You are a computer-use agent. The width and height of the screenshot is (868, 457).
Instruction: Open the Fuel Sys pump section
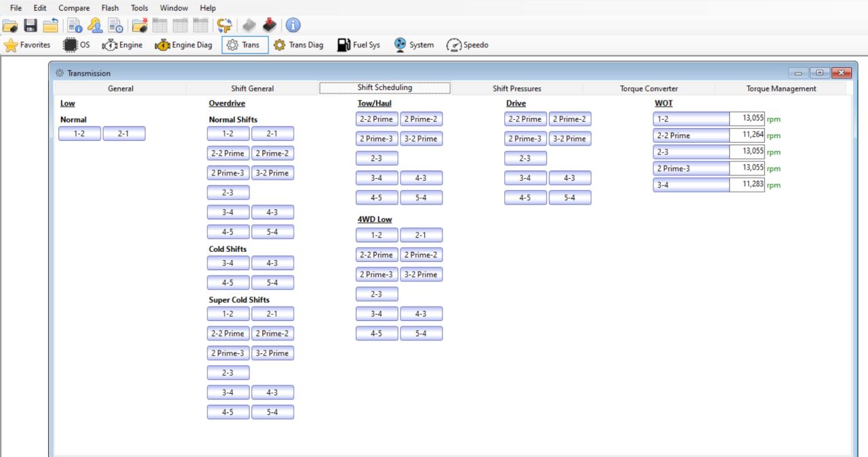[359, 45]
